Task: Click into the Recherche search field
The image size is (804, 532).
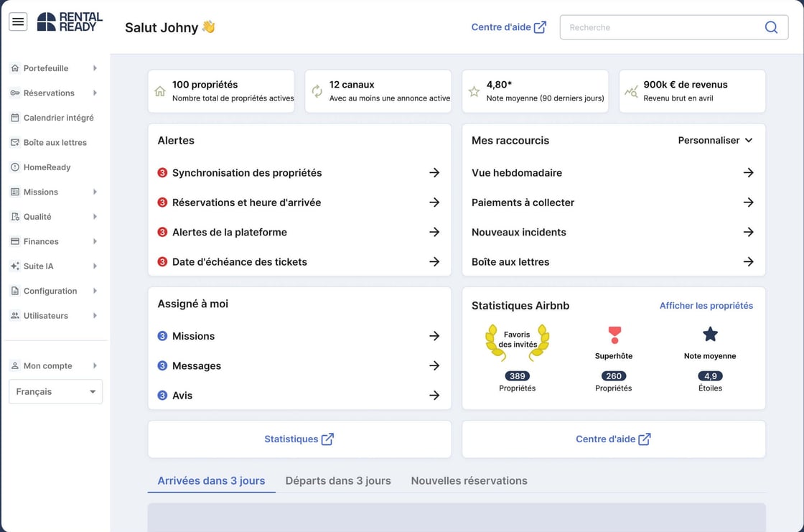Action: [x=674, y=27]
